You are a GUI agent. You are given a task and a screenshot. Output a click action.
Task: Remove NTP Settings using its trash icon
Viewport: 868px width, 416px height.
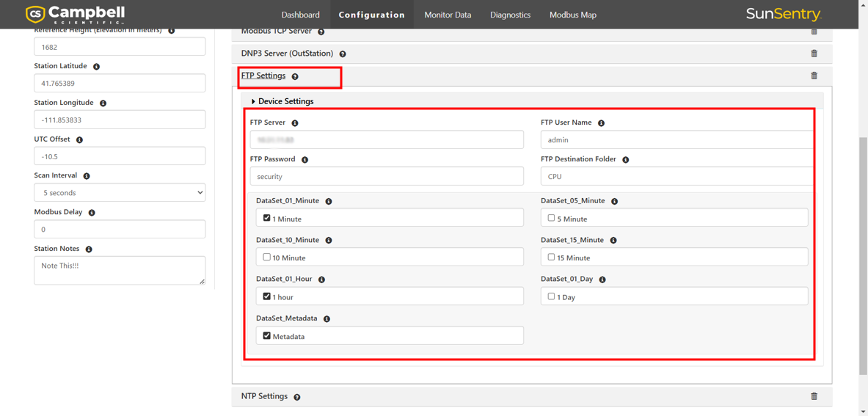click(814, 396)
